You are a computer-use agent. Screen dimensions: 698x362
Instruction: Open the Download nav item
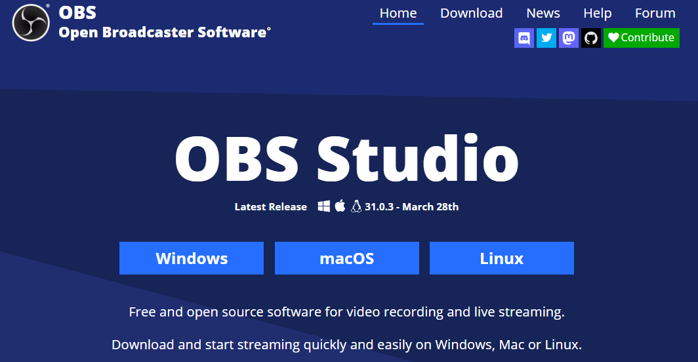(x=471, y=13)
